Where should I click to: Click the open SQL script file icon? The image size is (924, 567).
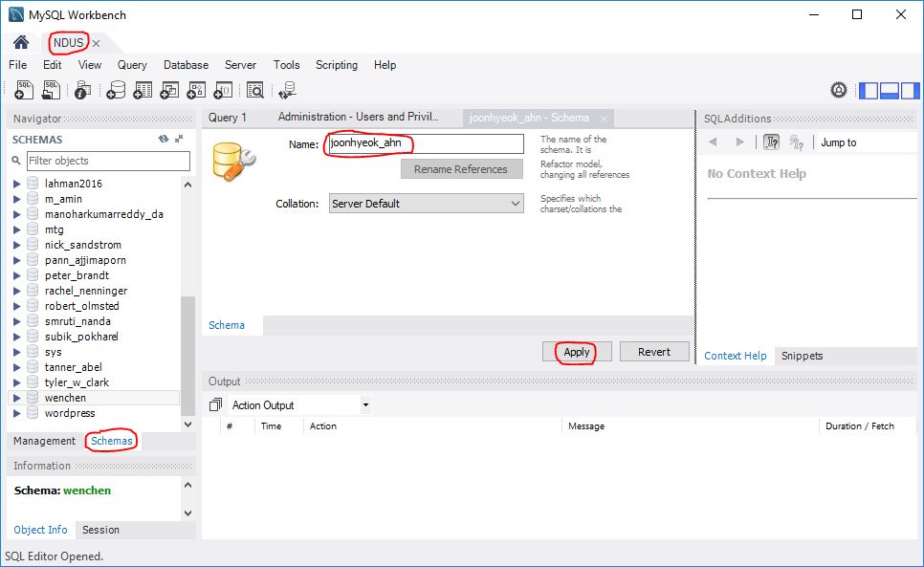tap(53, 90)
